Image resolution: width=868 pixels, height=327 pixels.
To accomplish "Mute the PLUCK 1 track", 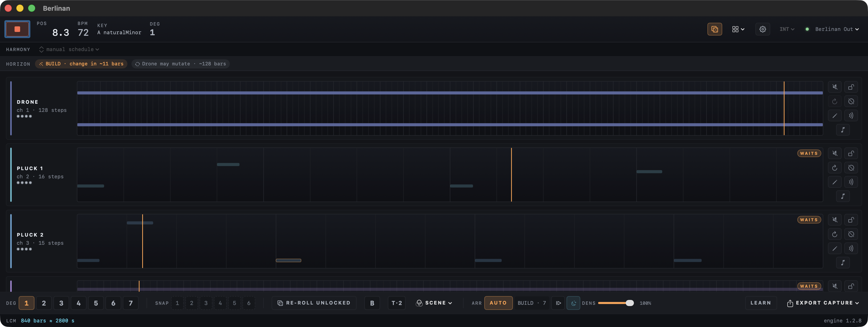I will pyautogui.click(x=835, y=153).
